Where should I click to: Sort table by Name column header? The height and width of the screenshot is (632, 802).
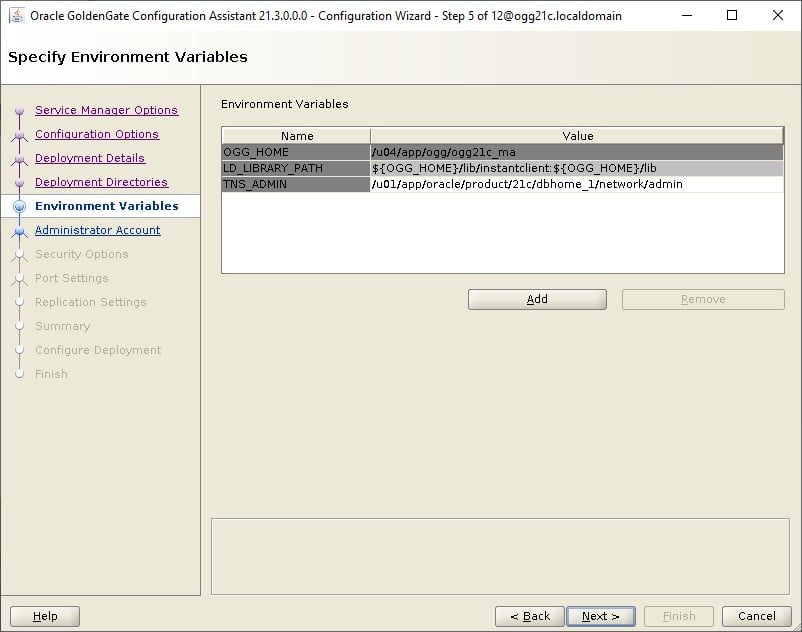297,136
